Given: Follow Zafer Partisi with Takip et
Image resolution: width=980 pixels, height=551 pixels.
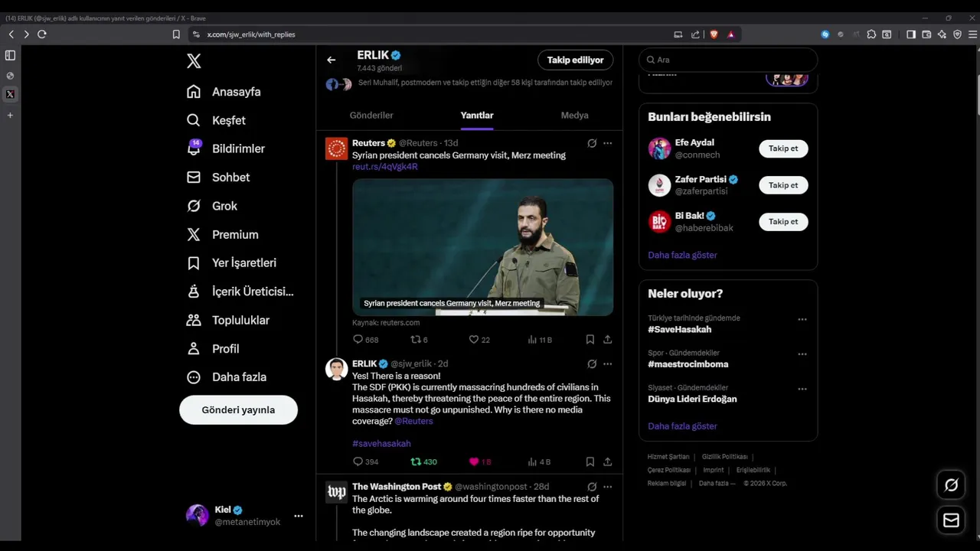Looking at the screenshot, I should click(x=783, y=185).
